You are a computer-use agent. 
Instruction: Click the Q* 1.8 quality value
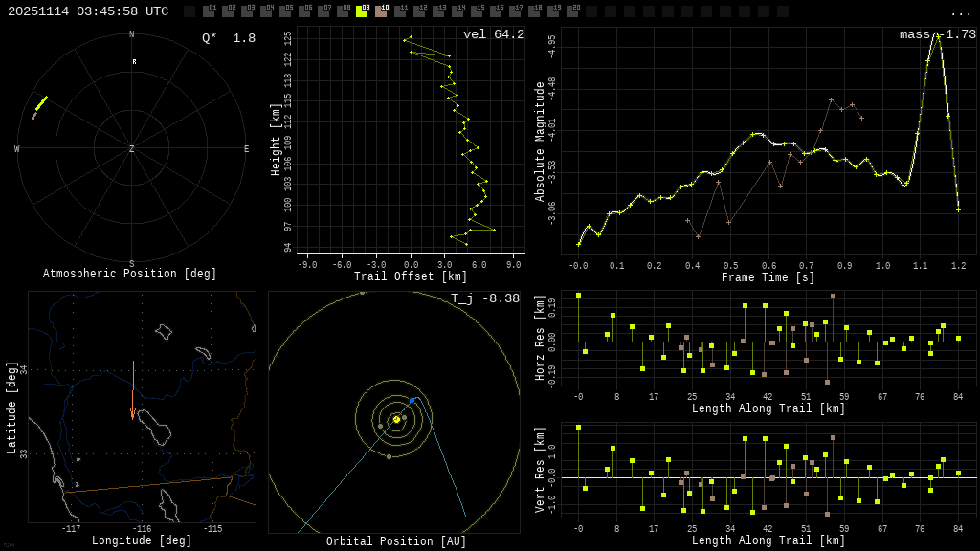229,38
